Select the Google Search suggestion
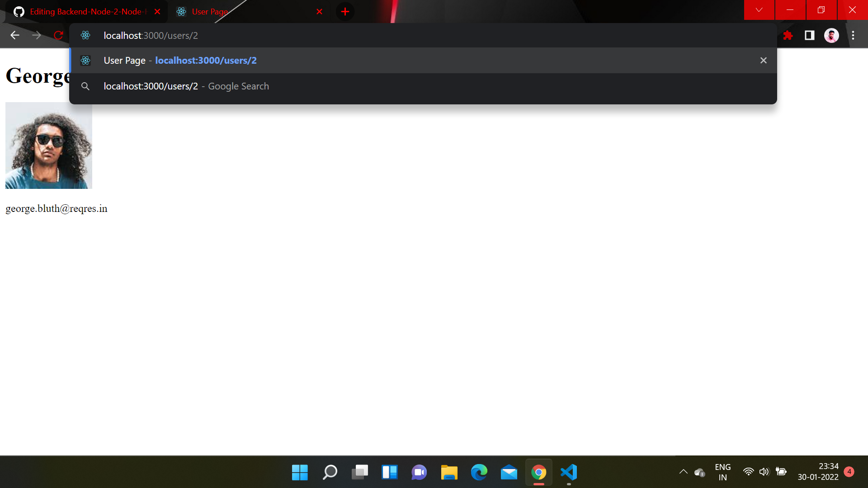 [186, 86]
